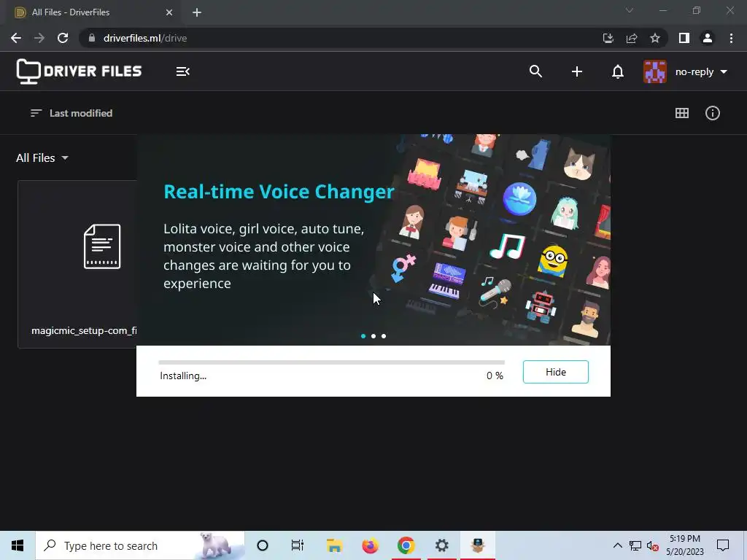Viewport: 747px width, 560px height.
Task: Click the no-reply user avatar
Action: click(x=655, y=71)
